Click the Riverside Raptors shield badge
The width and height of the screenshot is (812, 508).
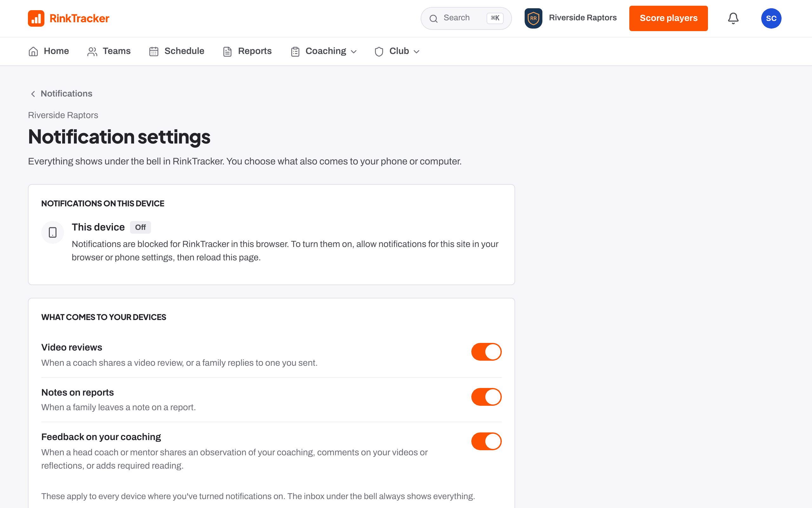pos(533,18)
